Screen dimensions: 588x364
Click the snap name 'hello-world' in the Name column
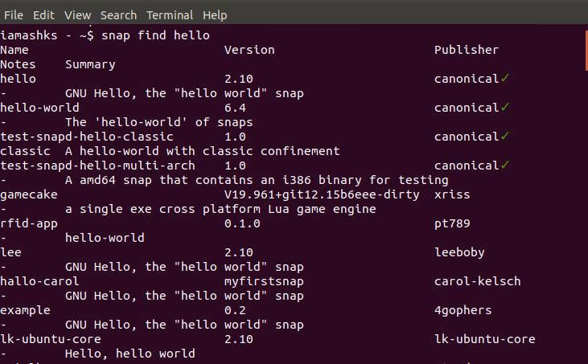point(39,108)
